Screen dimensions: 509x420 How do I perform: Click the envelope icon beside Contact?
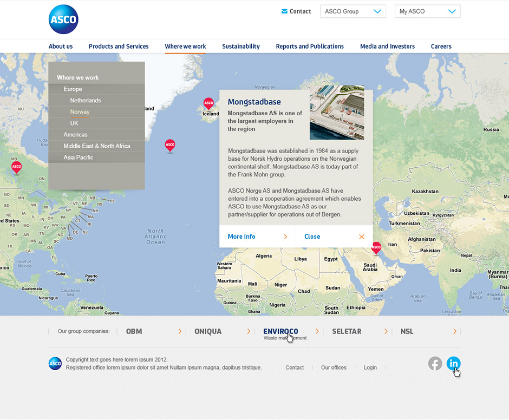284,11
